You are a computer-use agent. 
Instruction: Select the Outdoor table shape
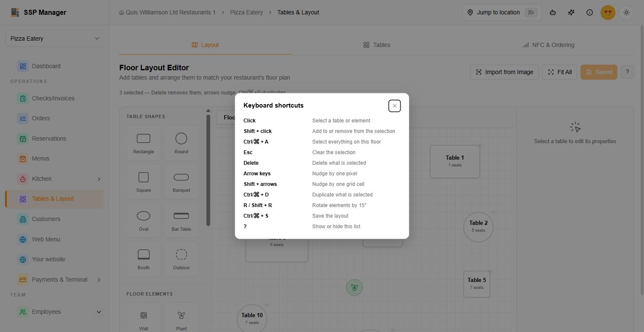pos(181,259)
